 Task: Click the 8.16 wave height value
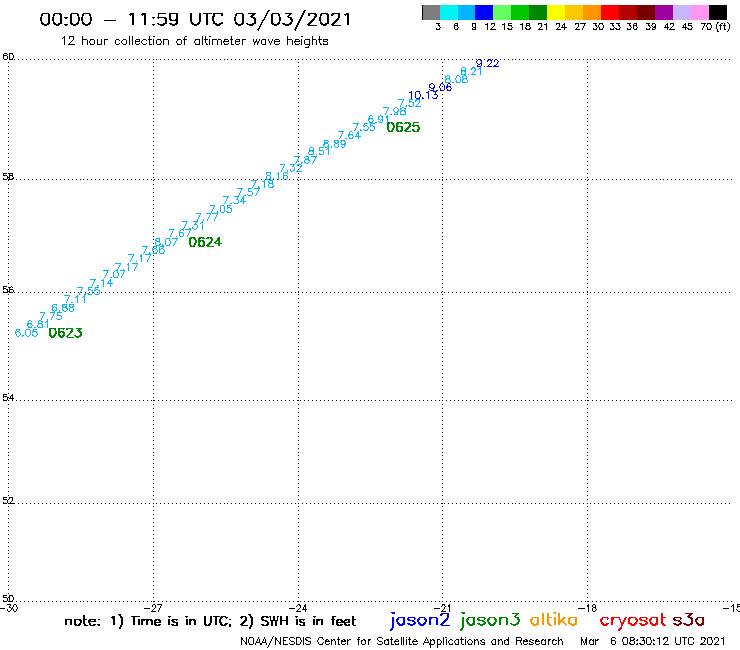coord(277,176)
